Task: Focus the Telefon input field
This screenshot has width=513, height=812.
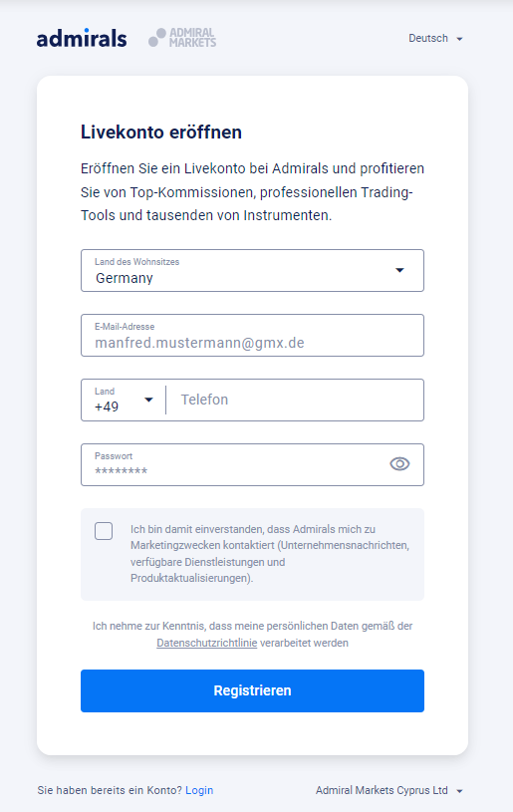Action: tap(295, 400)
